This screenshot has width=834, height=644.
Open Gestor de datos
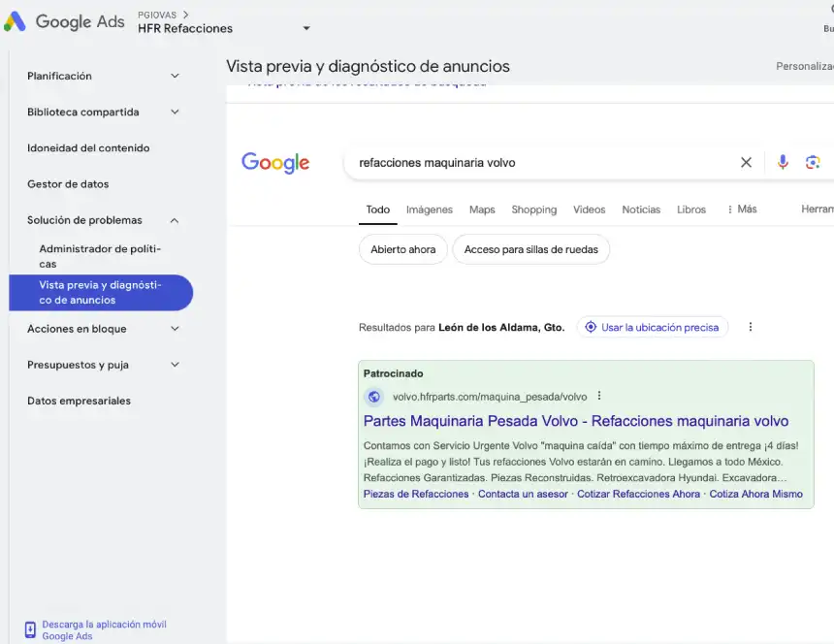(x=68, y=184)
